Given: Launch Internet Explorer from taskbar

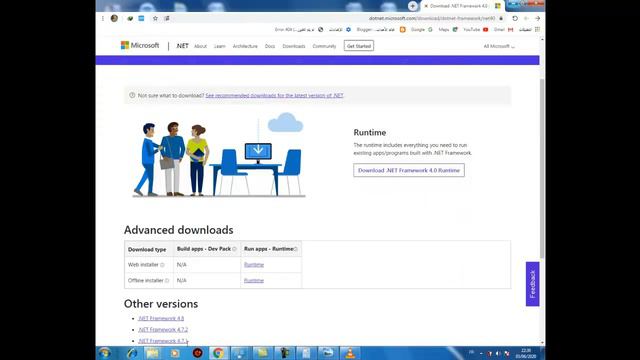Looking at the screenshot, I should (x=132, y=353).
